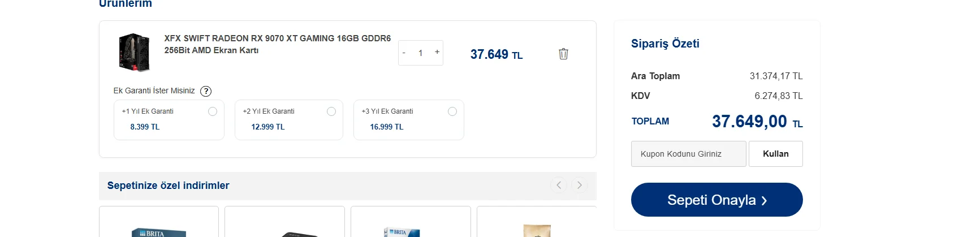Open the extra warranty help question mark
This screenshot has width=980, height=237.
[x=206, y=91]
